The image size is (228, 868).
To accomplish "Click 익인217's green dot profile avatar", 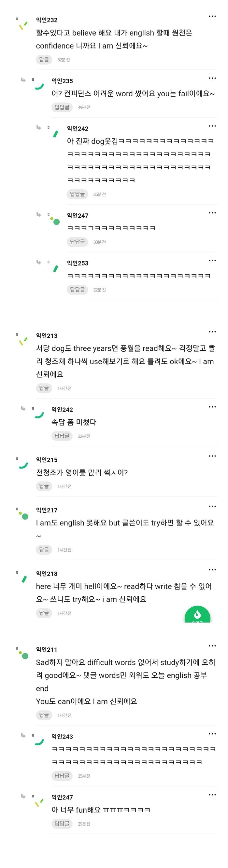I will (23, 515).
